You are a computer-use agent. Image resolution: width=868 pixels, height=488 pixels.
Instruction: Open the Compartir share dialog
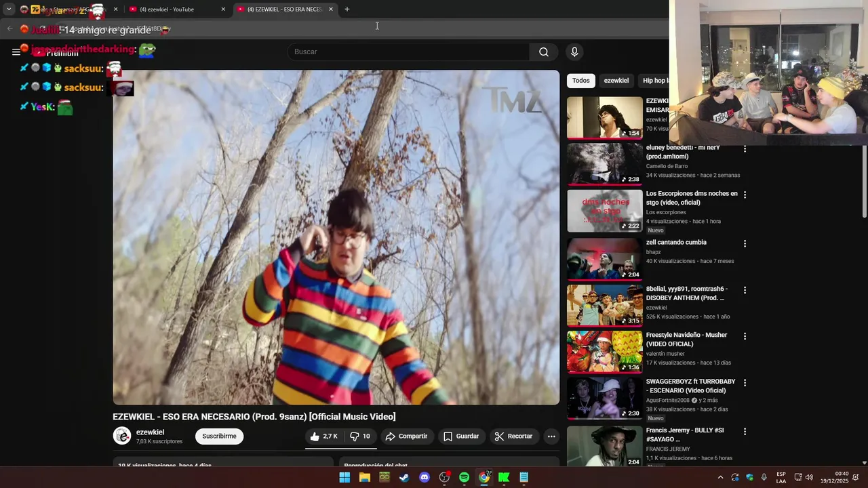pos(406,436)
